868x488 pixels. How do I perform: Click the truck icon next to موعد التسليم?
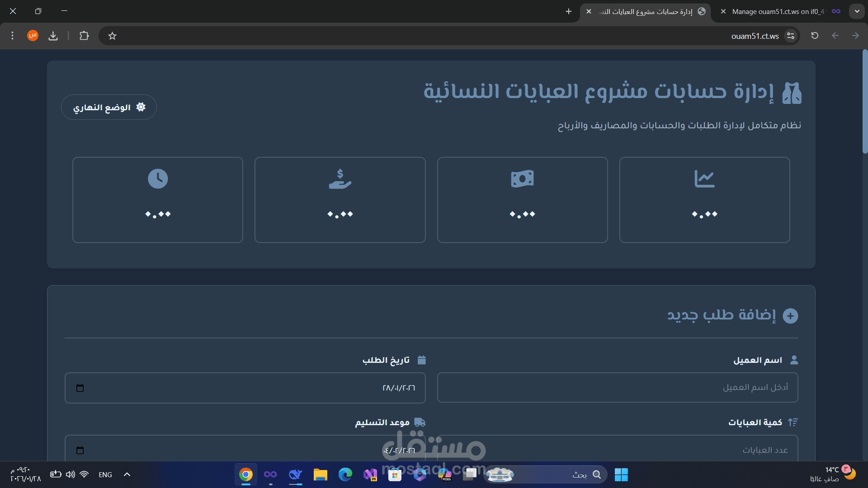[420, 422]
